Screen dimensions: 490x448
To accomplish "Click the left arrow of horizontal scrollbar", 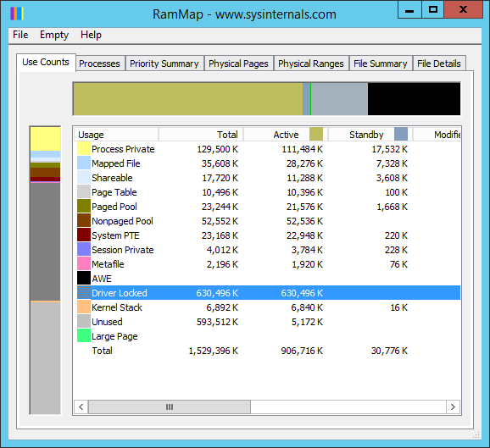I will pos(81,407).
